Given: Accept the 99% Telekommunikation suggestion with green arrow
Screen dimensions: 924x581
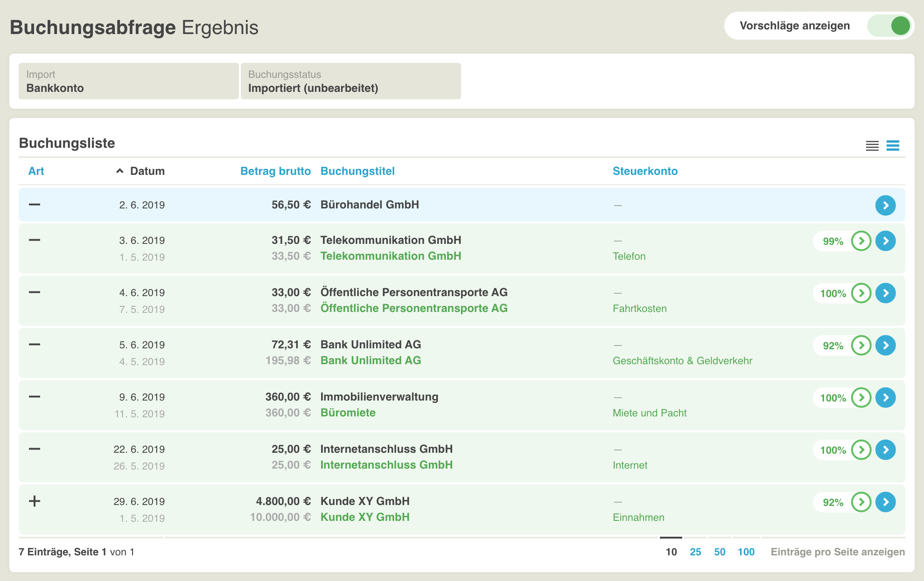Looking at the screenshot, I should (x=861, y=241).
